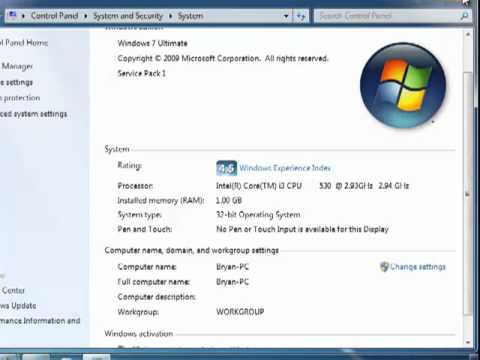Viewport: 480px width, 360px height.
Task: Click the search magnifier icon
Action: coord(464,16)
